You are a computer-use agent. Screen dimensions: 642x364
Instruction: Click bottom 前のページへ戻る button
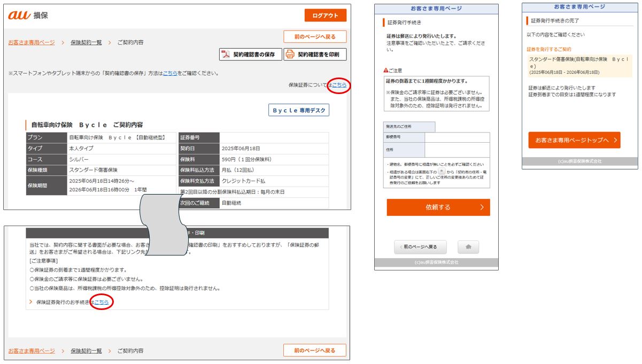tap(315, 351)
